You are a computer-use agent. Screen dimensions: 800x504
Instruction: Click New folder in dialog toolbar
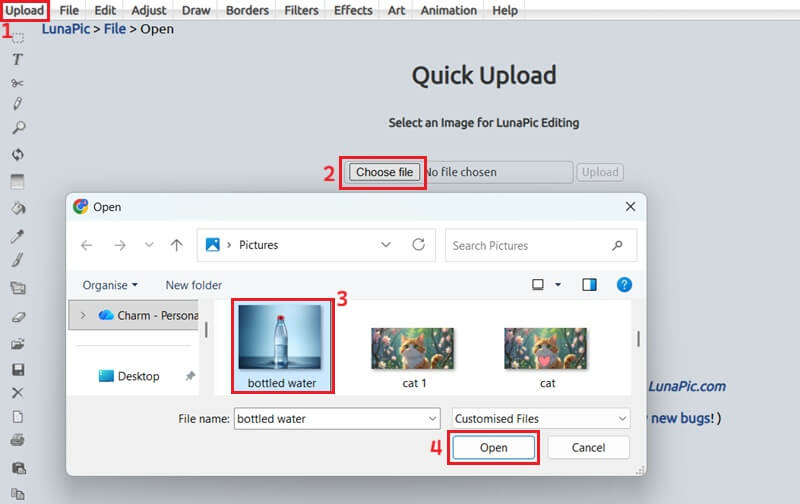coord(193,285)
